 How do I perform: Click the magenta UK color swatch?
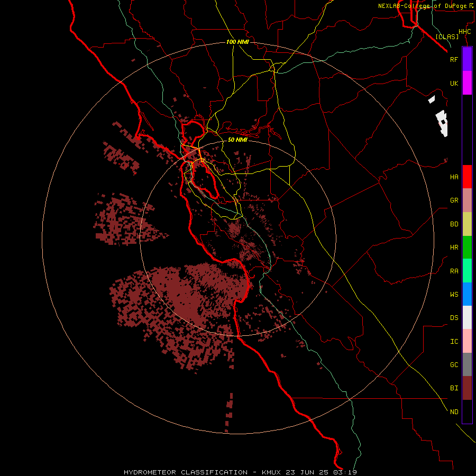(467, 83)
